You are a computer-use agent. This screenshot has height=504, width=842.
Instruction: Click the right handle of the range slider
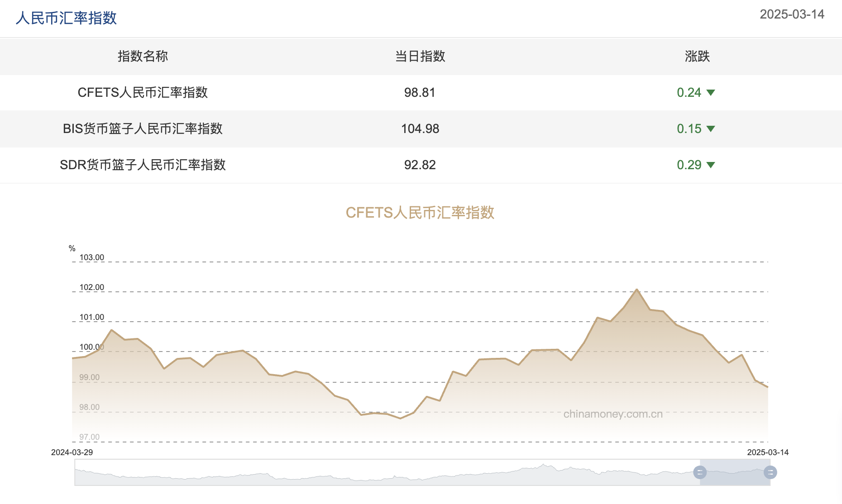[x=770, y=473]
